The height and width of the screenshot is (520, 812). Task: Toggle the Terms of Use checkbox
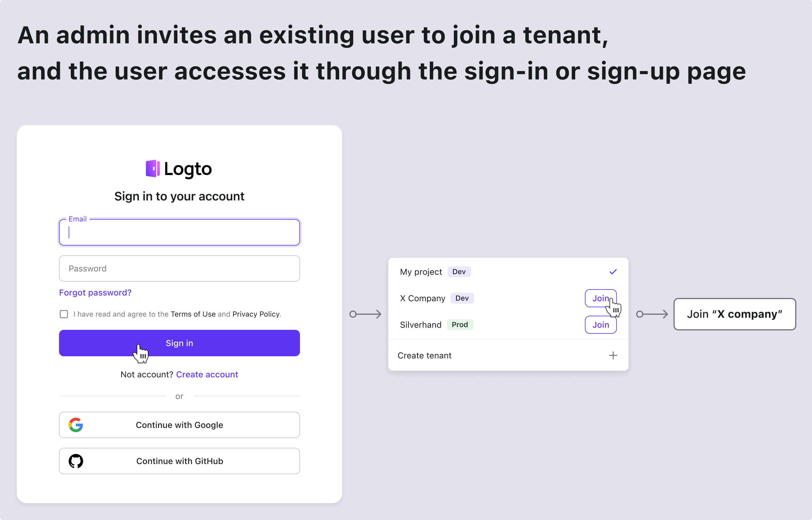coord(63,314)
